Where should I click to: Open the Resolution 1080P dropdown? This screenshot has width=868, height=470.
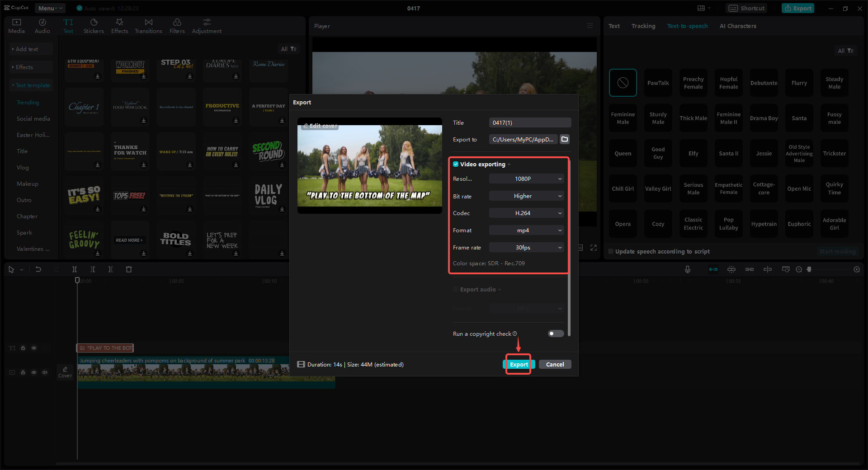[x=527, y=179]
